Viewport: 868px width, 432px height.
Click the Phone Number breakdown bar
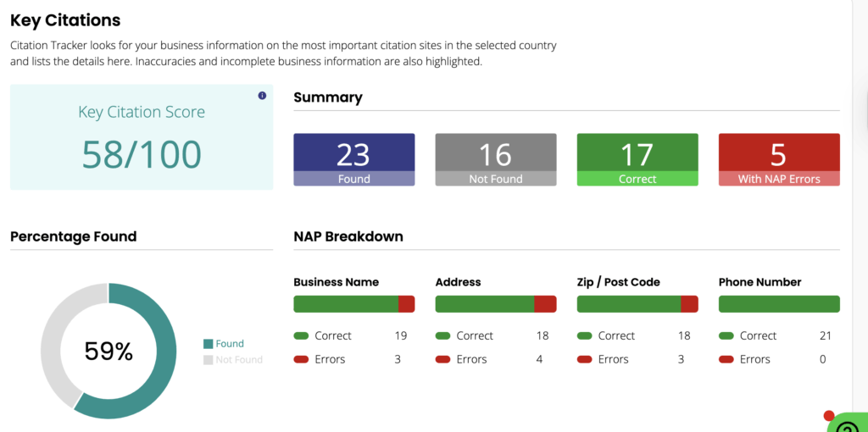[779, 304]
